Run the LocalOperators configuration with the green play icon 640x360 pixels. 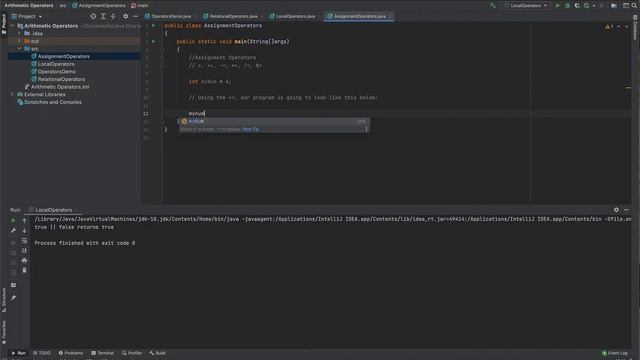point(558,6)
